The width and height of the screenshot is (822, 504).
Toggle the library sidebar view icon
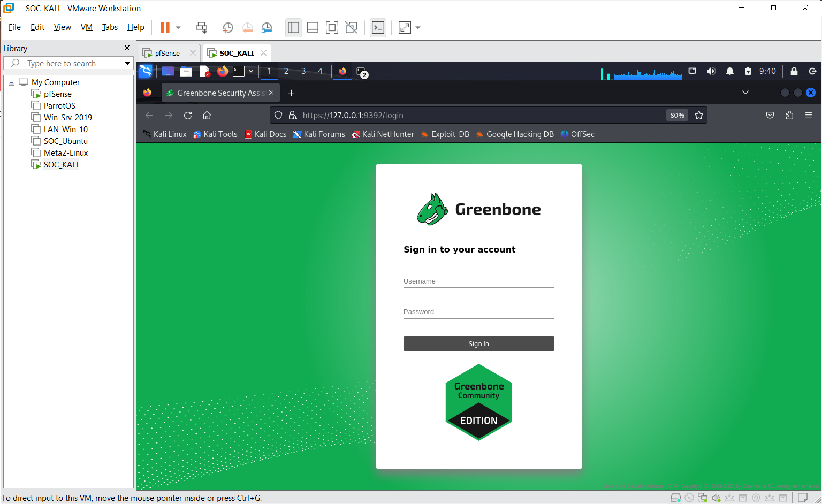293,28
